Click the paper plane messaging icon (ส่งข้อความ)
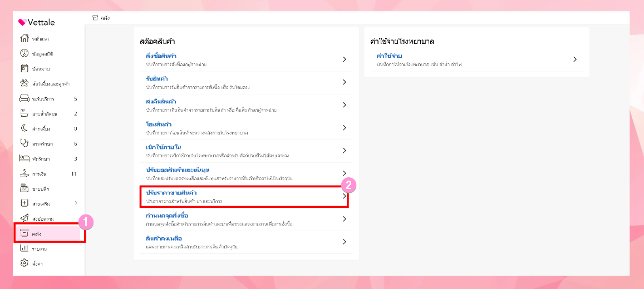644x289 pixels. pos(24,218)
